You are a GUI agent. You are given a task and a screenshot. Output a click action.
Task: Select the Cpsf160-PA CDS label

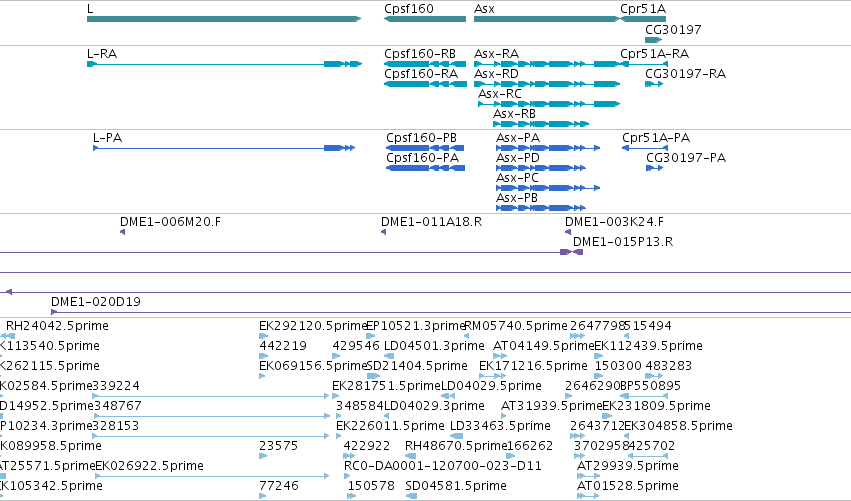pos(423,158)
